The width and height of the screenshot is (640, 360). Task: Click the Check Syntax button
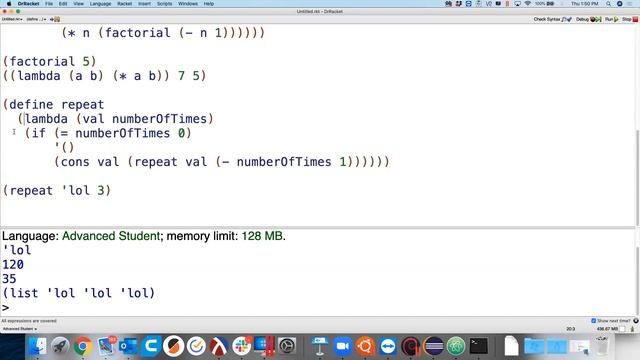pyautogui.click(x=553, y=19)
